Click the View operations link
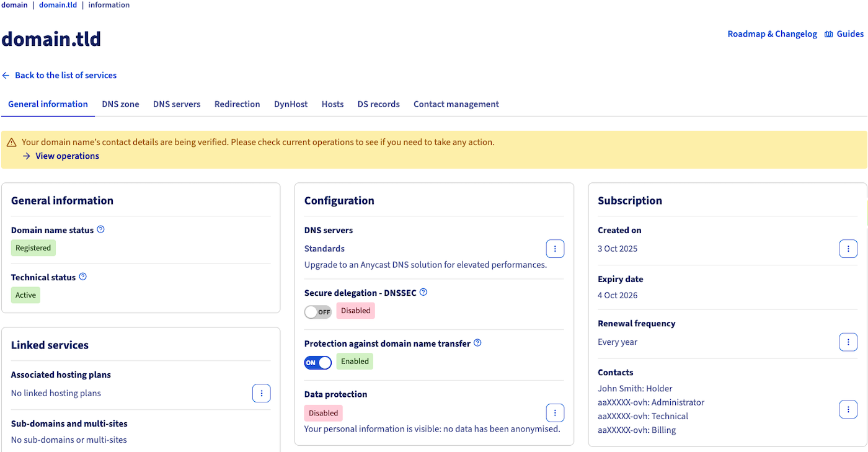This screenshot has width=868, height=452. tap(67, 156)
